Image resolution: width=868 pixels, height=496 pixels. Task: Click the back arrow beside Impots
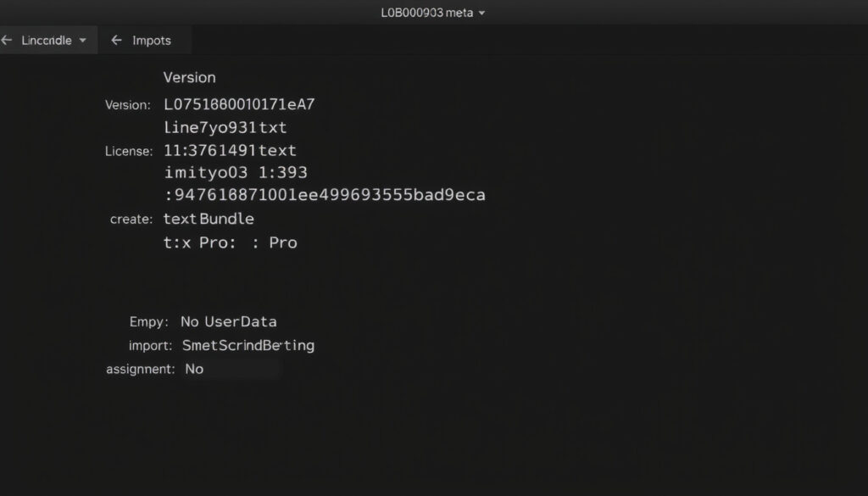[116, 40]
